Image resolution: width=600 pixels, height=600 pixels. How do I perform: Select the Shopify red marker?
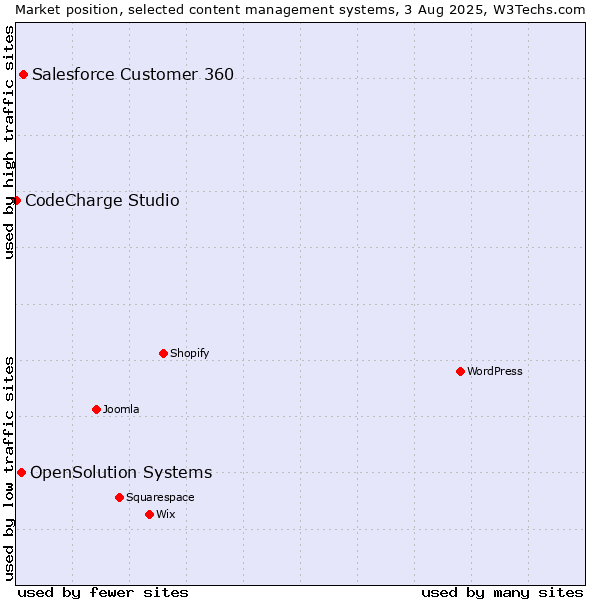(163, 354)
